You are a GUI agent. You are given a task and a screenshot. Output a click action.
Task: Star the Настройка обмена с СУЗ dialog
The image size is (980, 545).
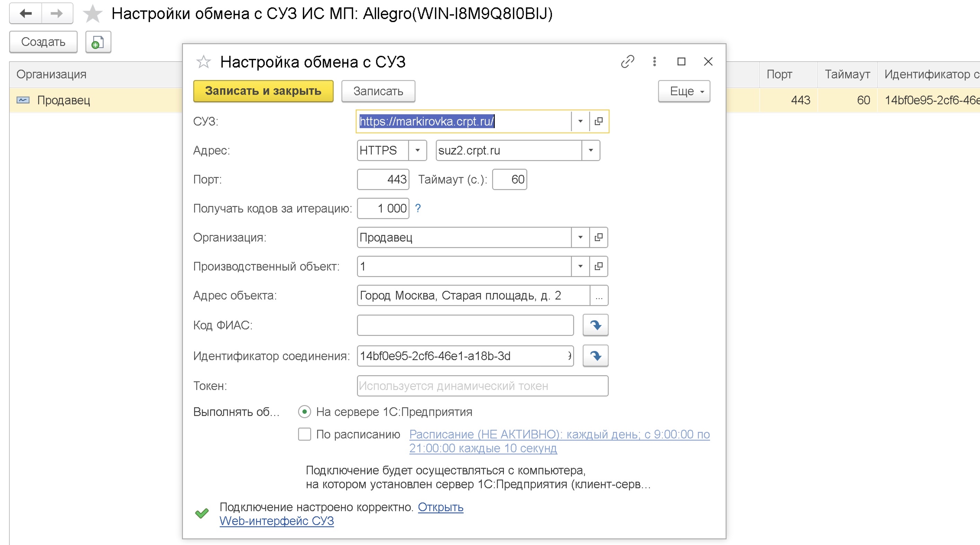203,62
